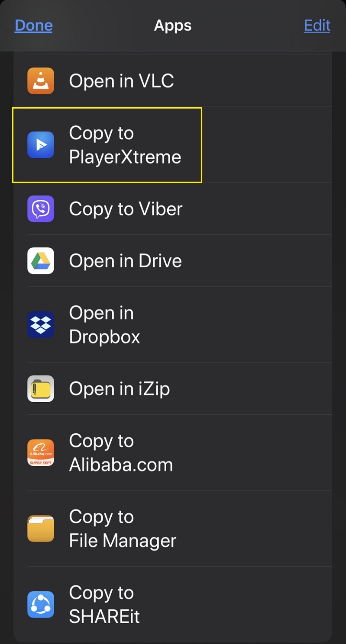
Task: Open the file in Dropbox
Action: 104,324
